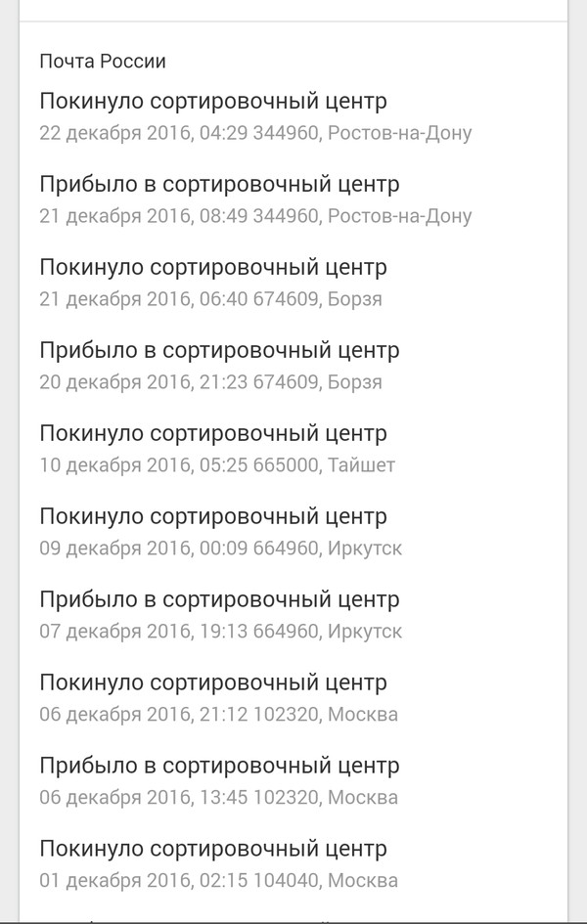Image resolution: width=587 pixels, height=924 pixels.
Task: Open 'Прибыло' title for Москва 13:45 arrival
Action: [x=219, y=766]
